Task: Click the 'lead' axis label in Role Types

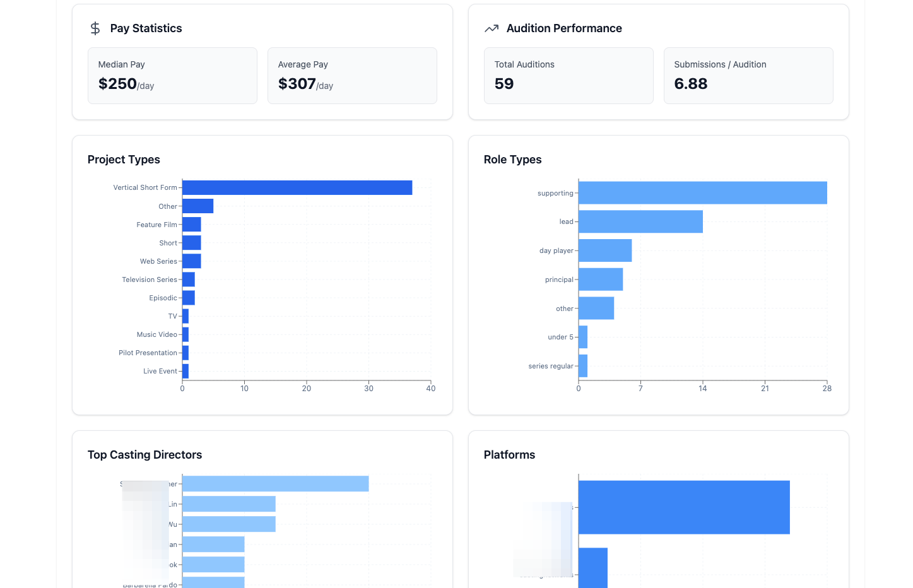Action: tap(566, 221)
